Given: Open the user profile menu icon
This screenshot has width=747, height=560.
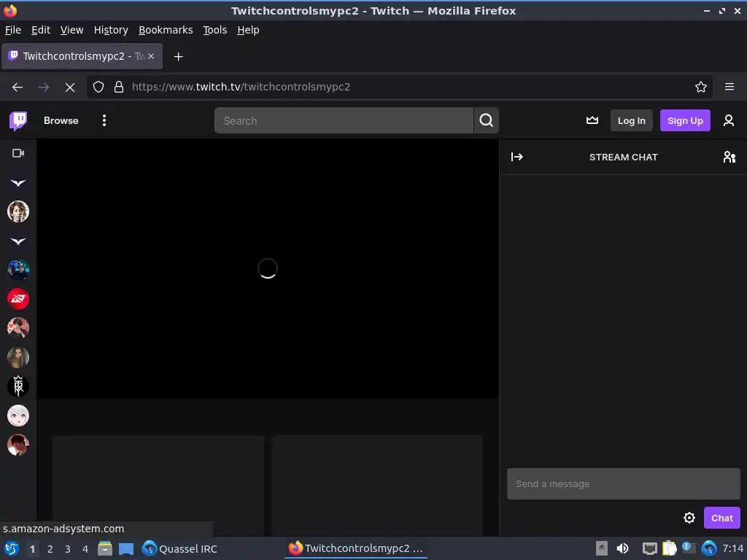Looking at the screenshot, I should (x=729, y=120).
